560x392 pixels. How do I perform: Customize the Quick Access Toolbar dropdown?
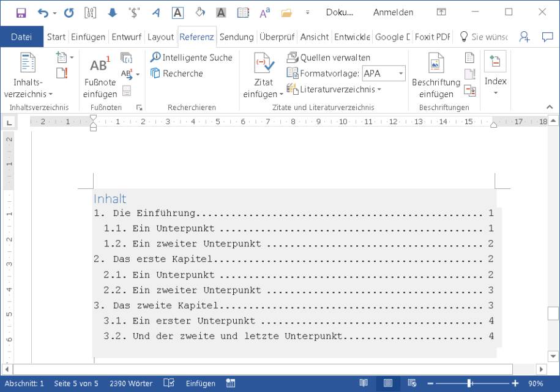(307, 12)
